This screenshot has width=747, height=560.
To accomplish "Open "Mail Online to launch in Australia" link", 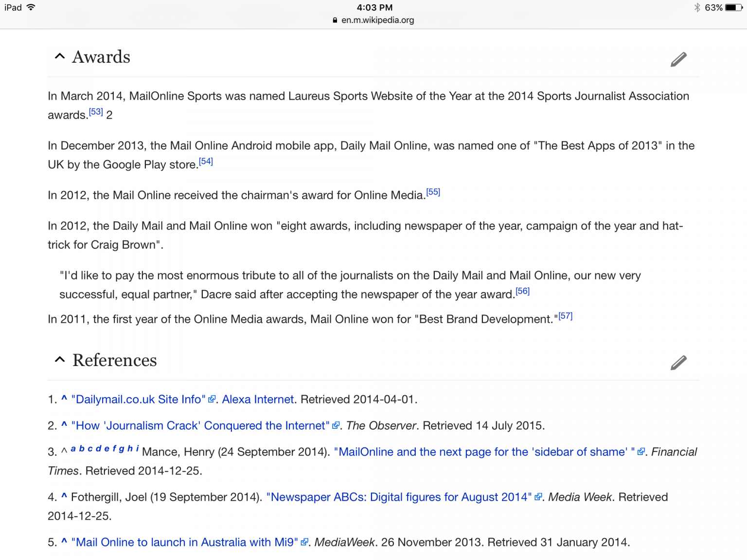I will [185, 542].
